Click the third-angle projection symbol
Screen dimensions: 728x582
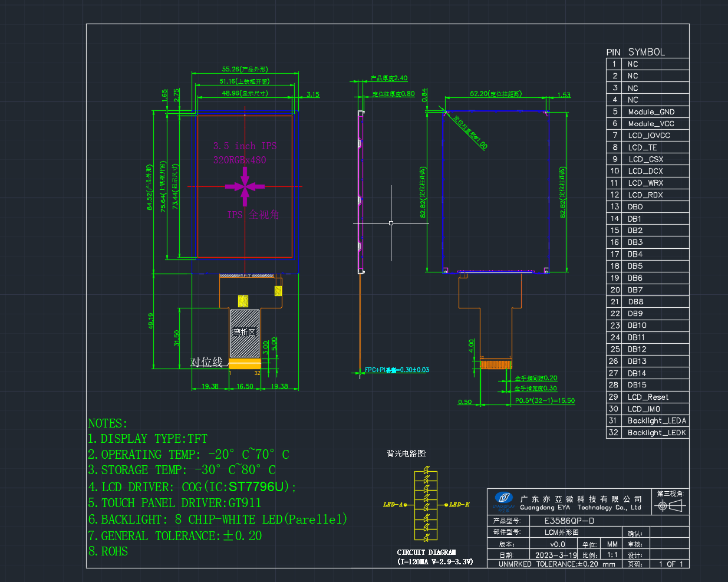click(x=671, y=506)
